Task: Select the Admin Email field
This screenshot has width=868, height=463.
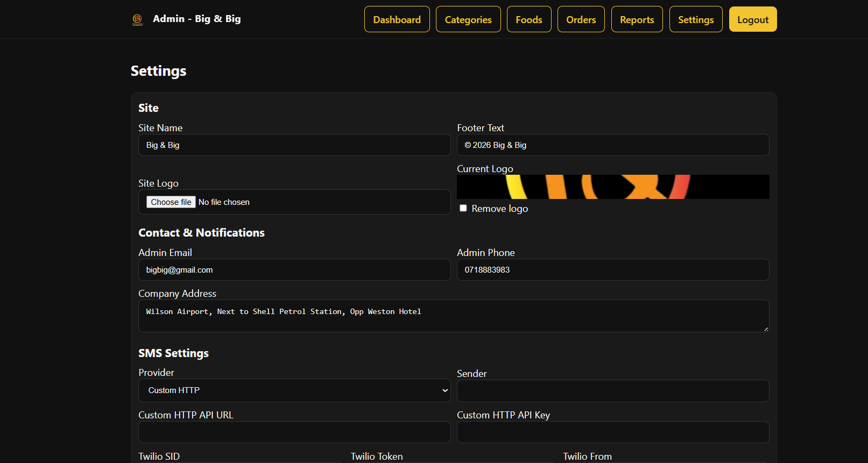Action: click(x=294, y=270)
